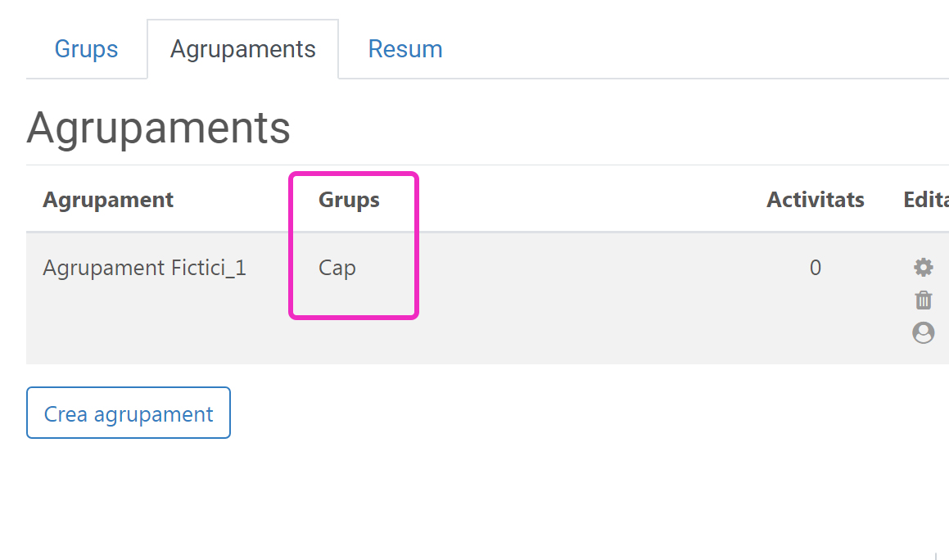Select the Agrupaments tab
Image resolution: width=949 pixels, height=560 pixels.
[242, 49]
